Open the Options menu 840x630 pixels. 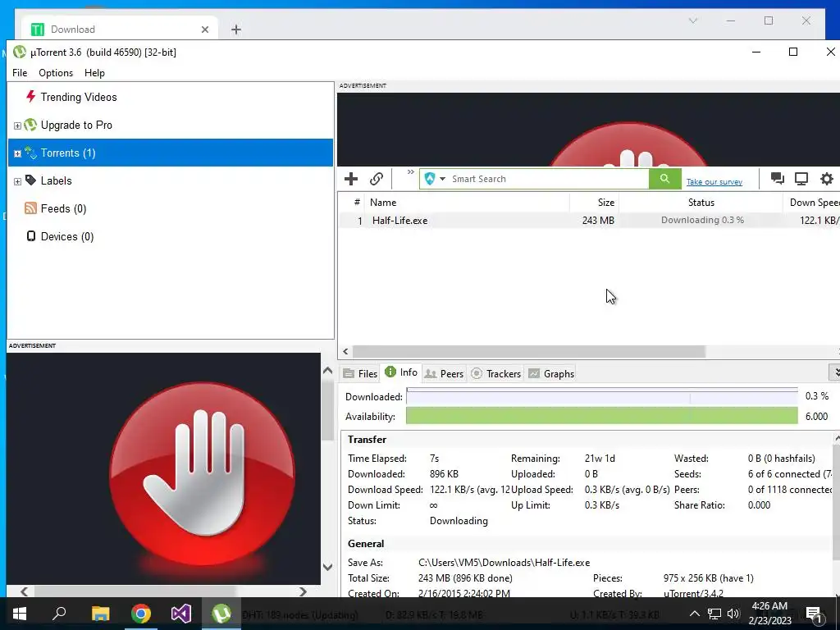pos(56,73)
